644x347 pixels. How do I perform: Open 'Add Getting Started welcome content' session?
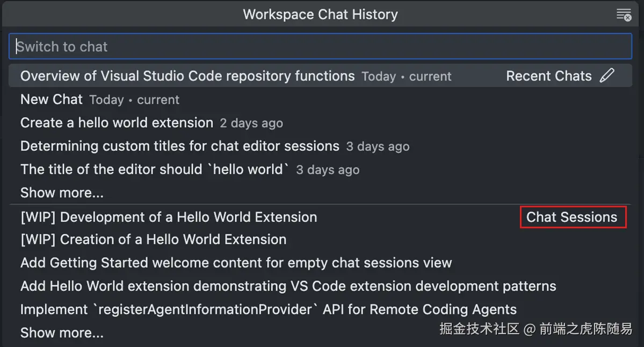pyautogui.click(x=236, y=263)
